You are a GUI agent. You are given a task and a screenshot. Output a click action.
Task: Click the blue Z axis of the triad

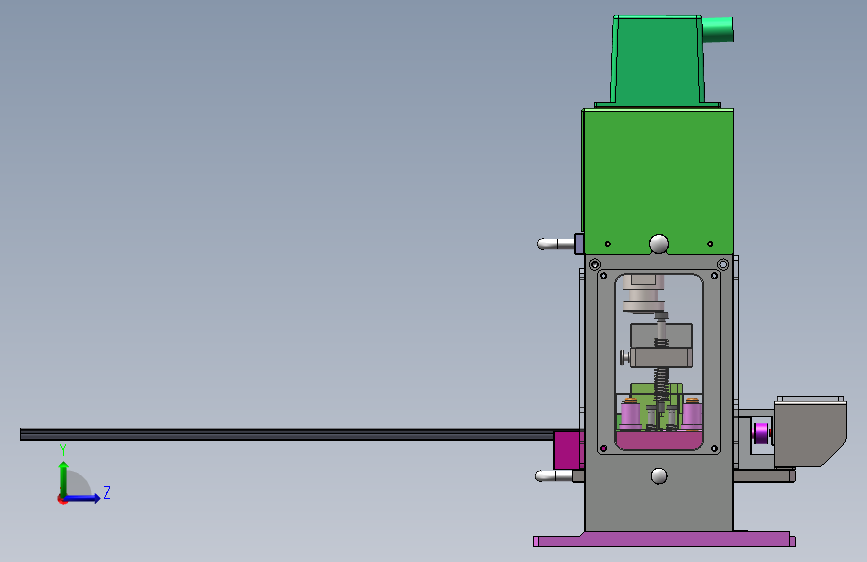83,498
